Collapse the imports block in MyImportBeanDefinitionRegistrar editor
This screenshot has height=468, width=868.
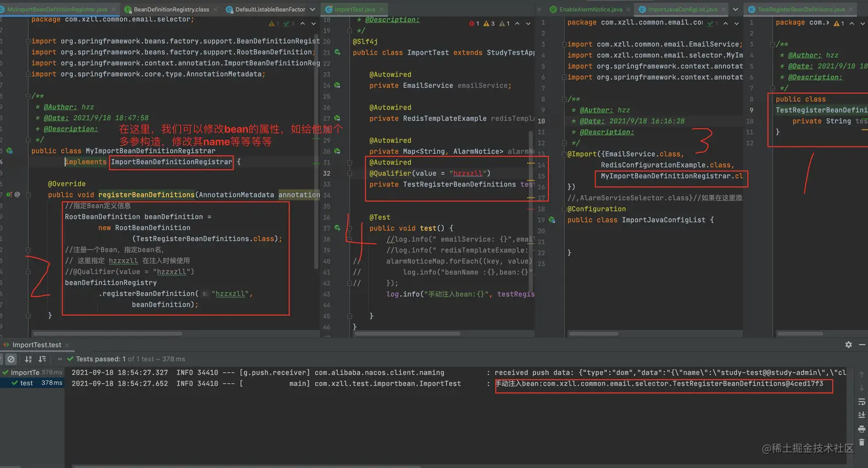pos(28,41)
